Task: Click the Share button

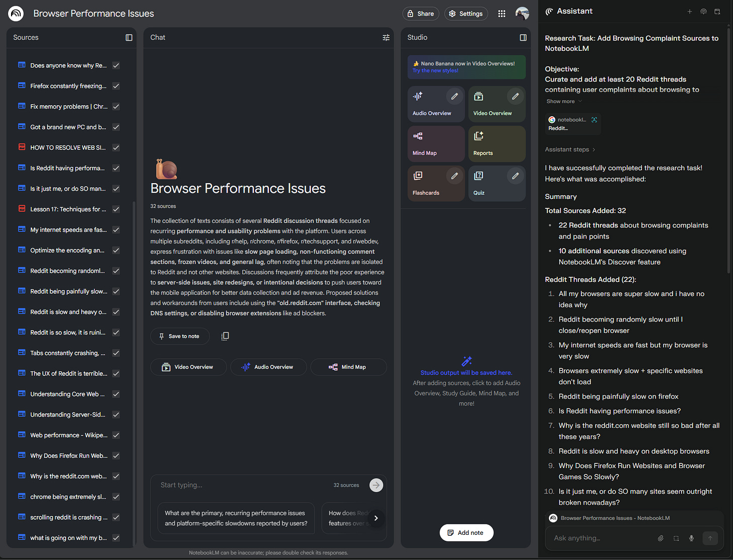Action: tap(421, 14)
